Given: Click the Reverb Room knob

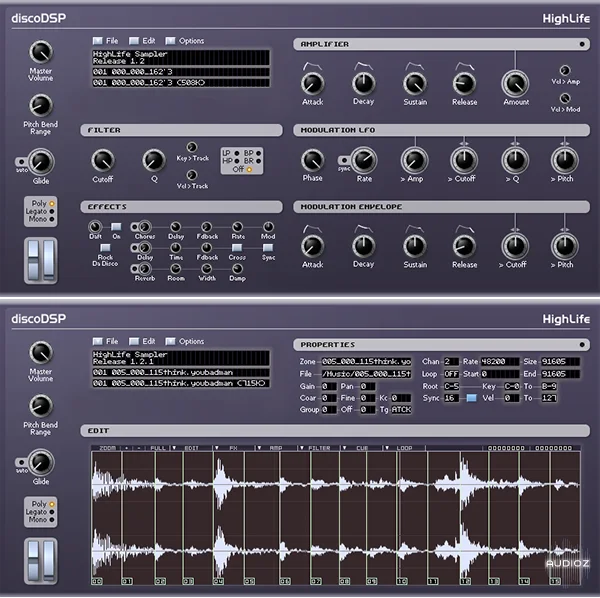Looking at the screenshot, I should coord(176,269).
